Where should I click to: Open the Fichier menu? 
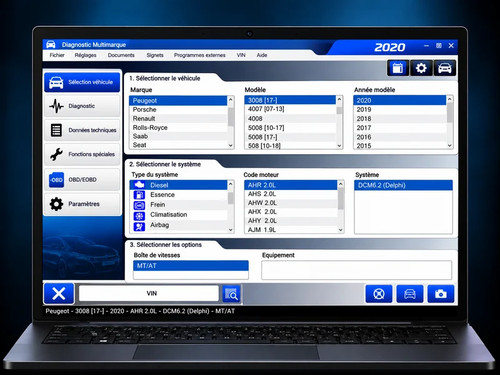point(57,55)
